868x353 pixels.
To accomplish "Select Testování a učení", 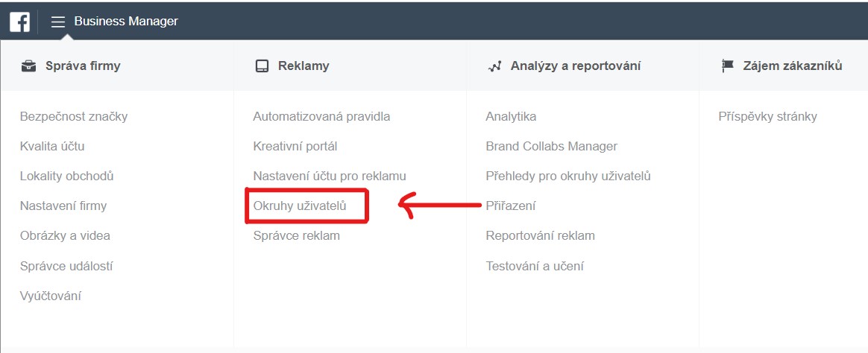I will (x=535, y=267).
